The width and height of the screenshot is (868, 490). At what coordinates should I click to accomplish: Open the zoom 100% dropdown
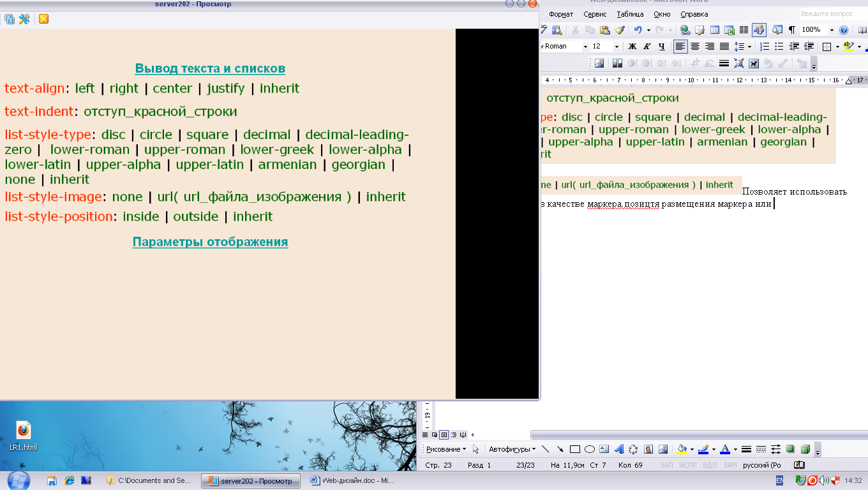832,30
